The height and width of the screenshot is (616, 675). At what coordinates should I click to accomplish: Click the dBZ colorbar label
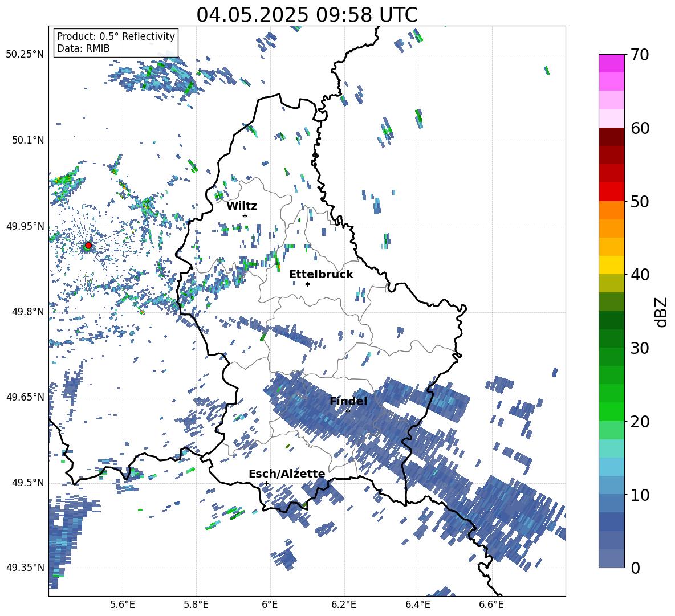pos(662,312)
